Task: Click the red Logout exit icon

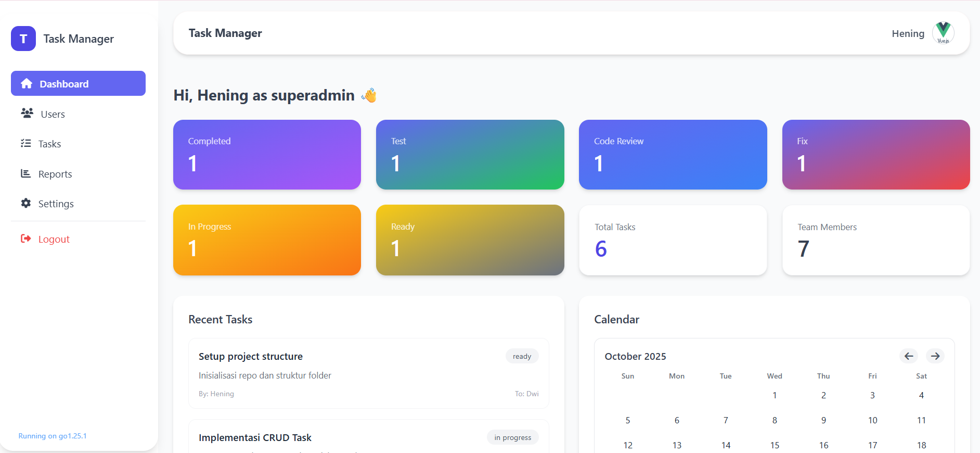Action: coord(26,238)
